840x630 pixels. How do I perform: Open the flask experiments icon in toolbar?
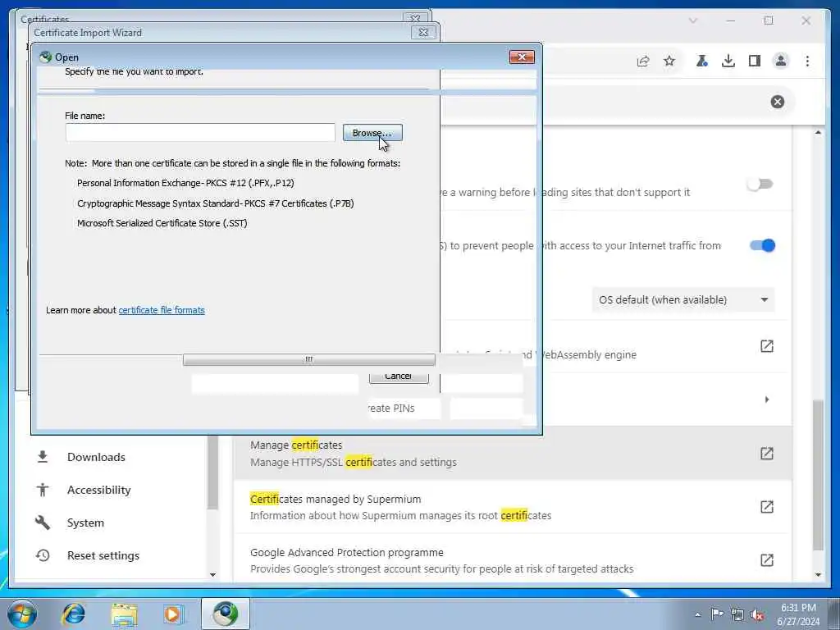(701, 61)
